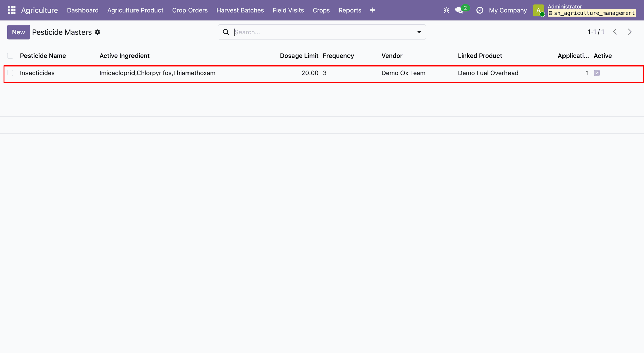Viewport: 644px width, 353px height.
Task: Tick the select-all header checkbox
Action: pos(10,56)
